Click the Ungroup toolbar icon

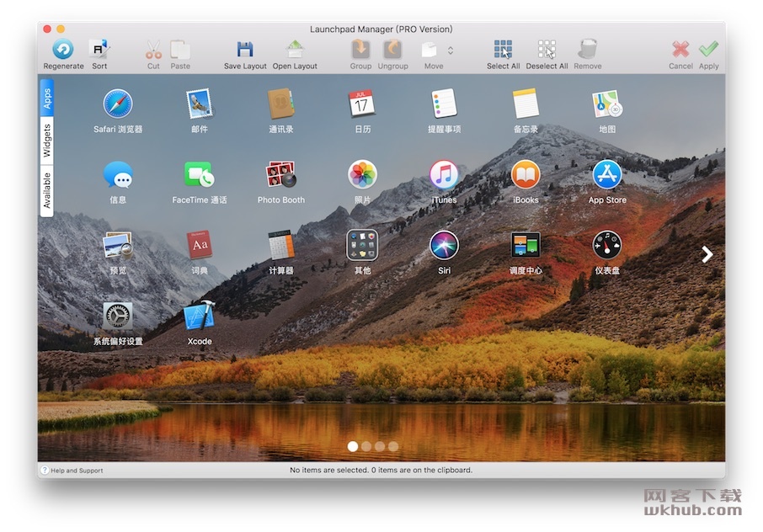[x=392, y=50]
